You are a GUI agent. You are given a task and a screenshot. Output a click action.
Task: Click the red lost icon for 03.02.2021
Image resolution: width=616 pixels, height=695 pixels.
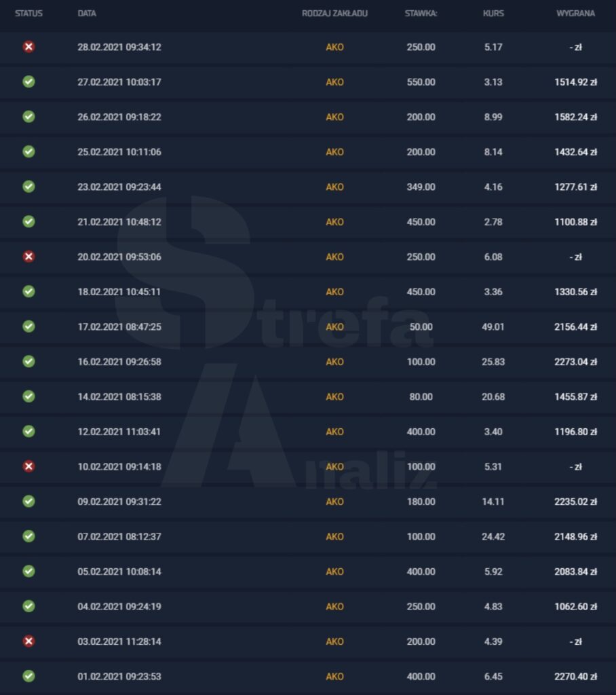[x=28, y=641]
